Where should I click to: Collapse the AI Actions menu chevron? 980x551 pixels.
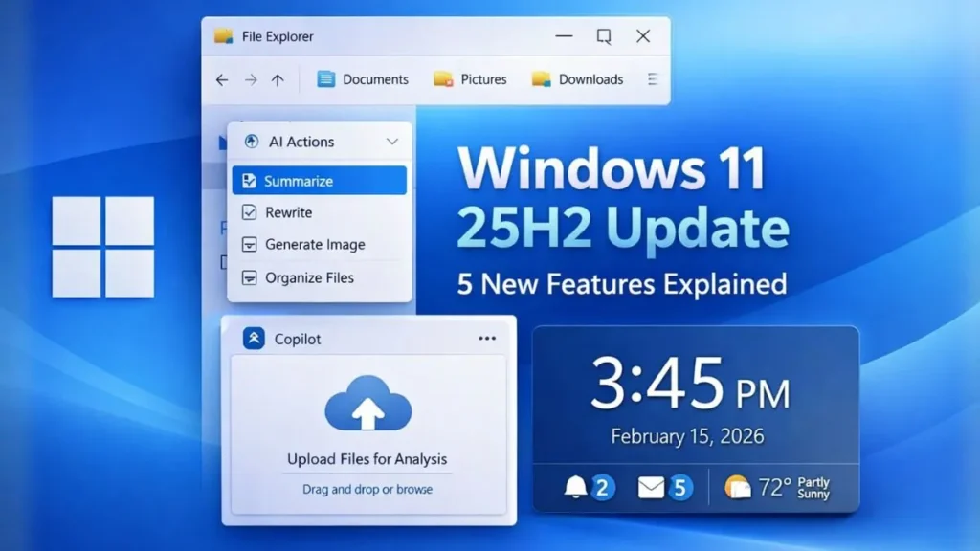391,141
